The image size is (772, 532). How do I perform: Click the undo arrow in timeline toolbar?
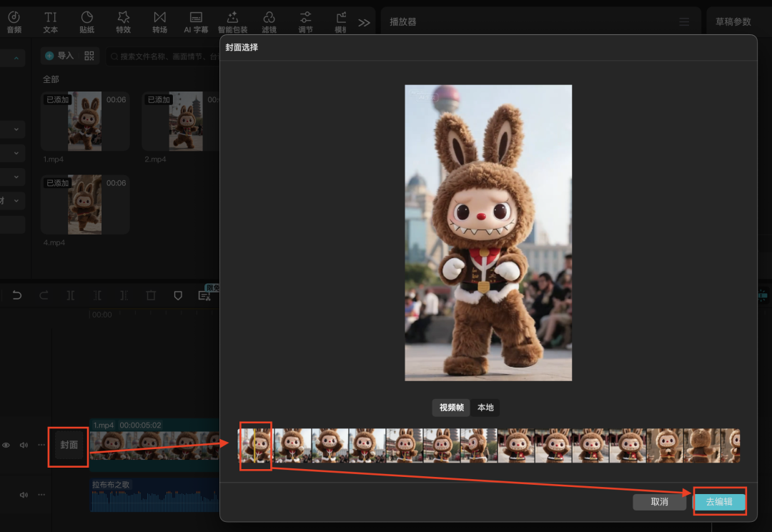(x=17, y=295)
